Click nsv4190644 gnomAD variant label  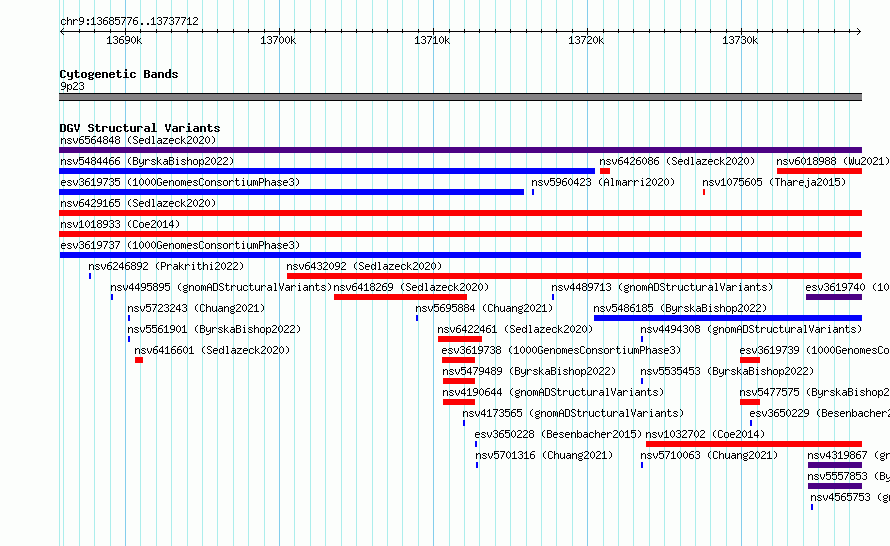click(x=553, y=392)
